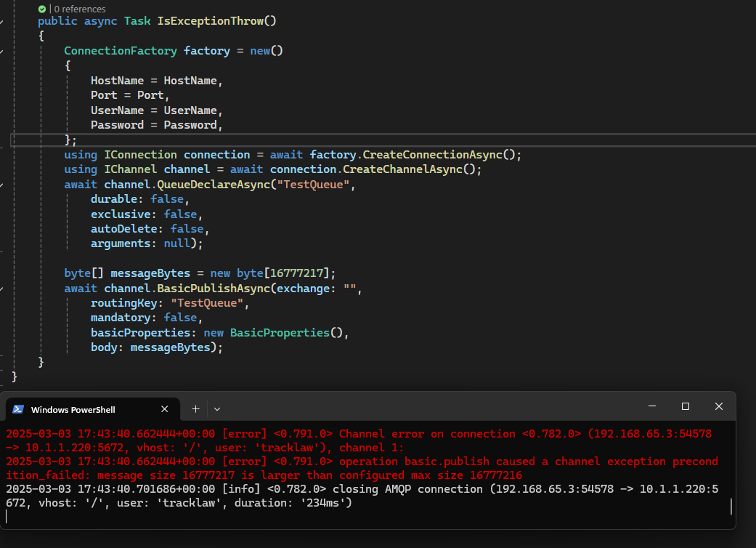Click the green test-passed check icon

click(x=42, y=9)
